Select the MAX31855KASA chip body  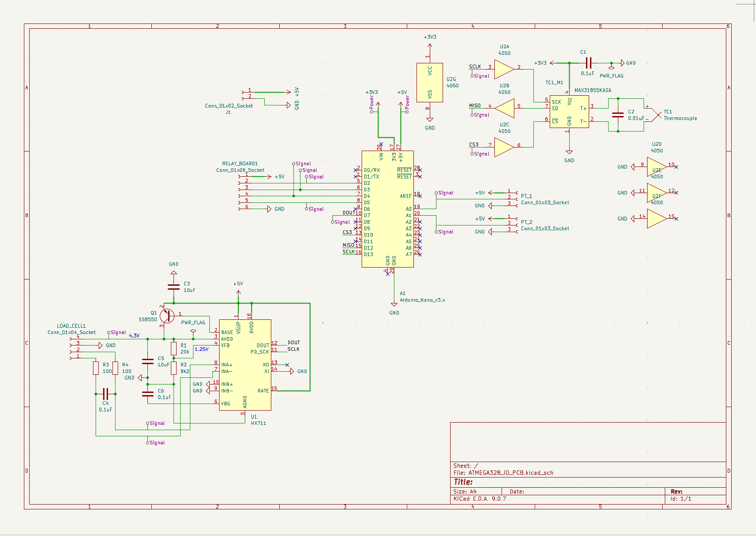pyautogui.click(x=569, y=112)
